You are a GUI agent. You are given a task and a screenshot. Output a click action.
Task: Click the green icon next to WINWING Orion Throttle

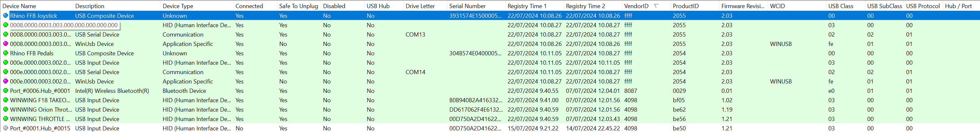point(5,110)
